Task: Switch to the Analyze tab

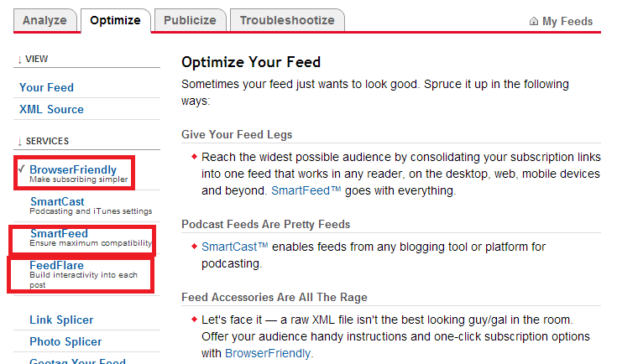Action: coord(44,20)
